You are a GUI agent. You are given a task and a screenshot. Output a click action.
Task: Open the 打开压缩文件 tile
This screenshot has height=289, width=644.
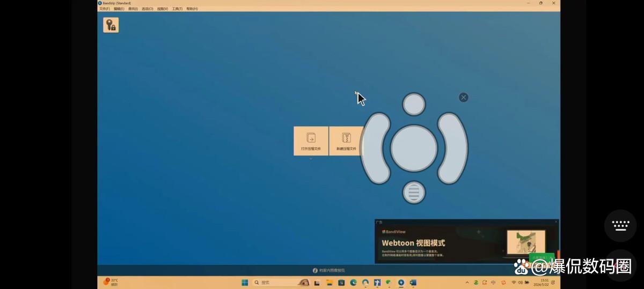[x=311, y=141]
